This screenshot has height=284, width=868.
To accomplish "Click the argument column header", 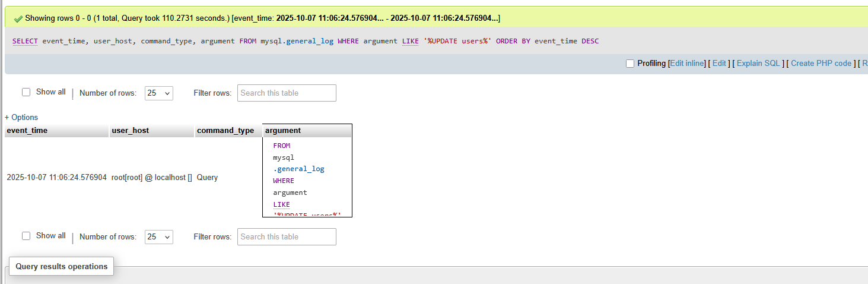I will (x=283, y=131).
